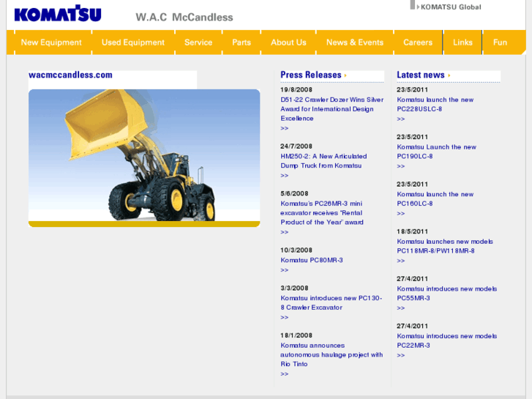The image size is (532, 399).
Task: Click >> under Rio Tinto haulage release
Action: [x=285, y=374]
